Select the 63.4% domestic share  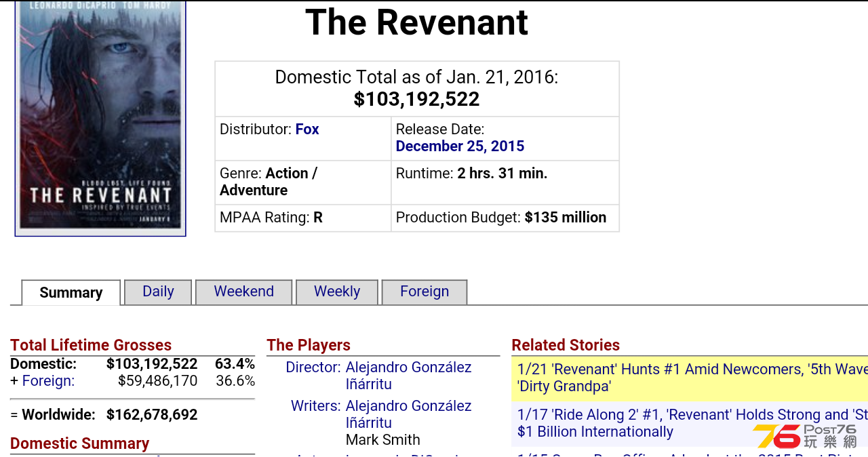pyautogui.click(x=235, y=364)
